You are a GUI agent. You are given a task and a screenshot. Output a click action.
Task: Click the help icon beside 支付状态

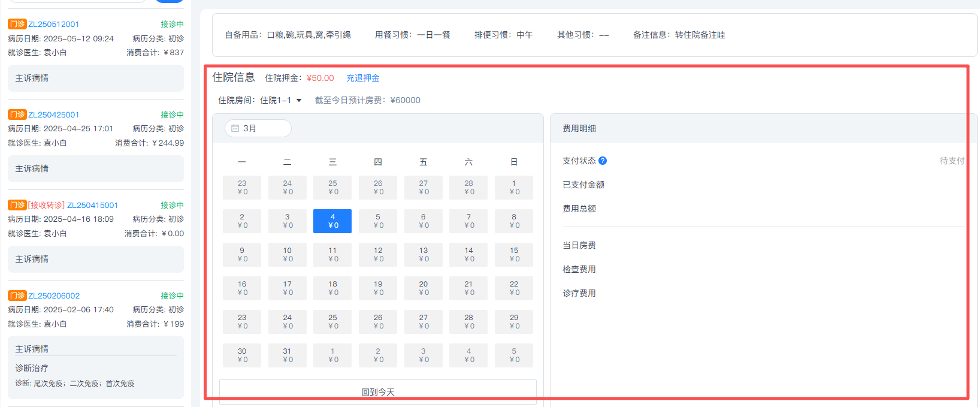603,161
